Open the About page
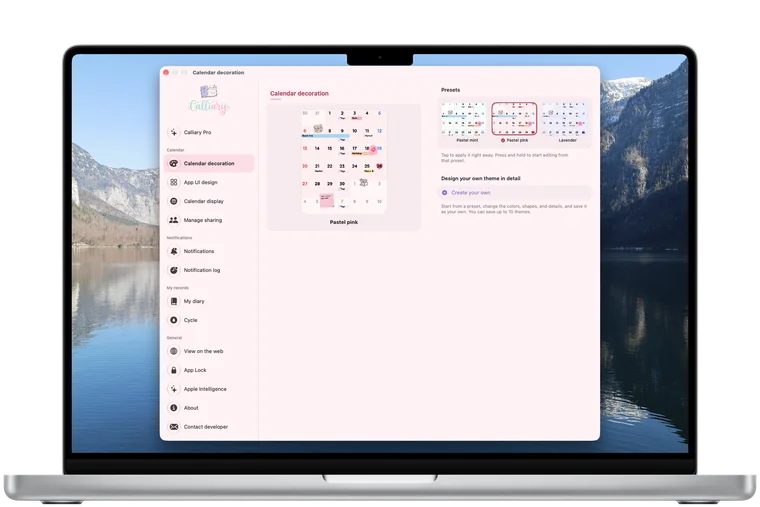The width and height of the screenshot is (760, 507). [209, 408]
